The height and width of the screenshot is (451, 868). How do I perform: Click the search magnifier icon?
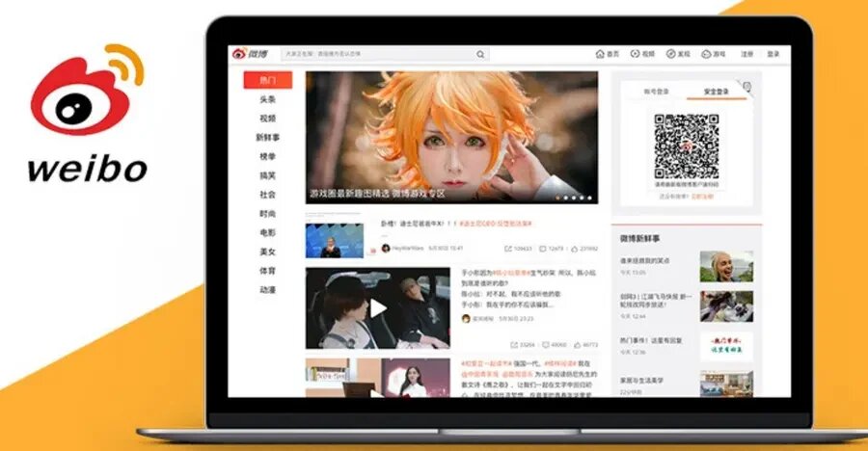point(480,54)
